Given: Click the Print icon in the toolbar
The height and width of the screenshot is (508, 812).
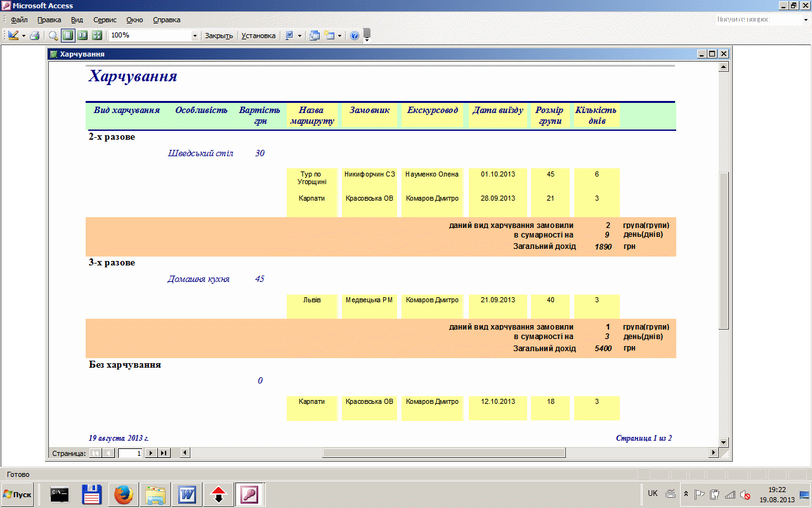Looking at the screenshot, I should [x=35, y=36].
